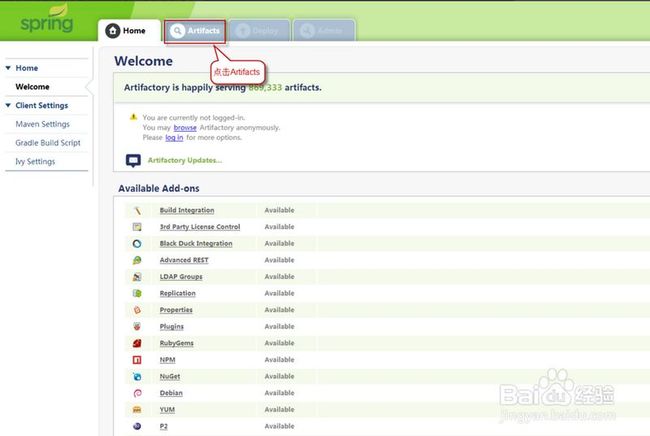Click the Plugins row icon
The width and height of the screenshot is (650, 436).
[x=137, y=327]
